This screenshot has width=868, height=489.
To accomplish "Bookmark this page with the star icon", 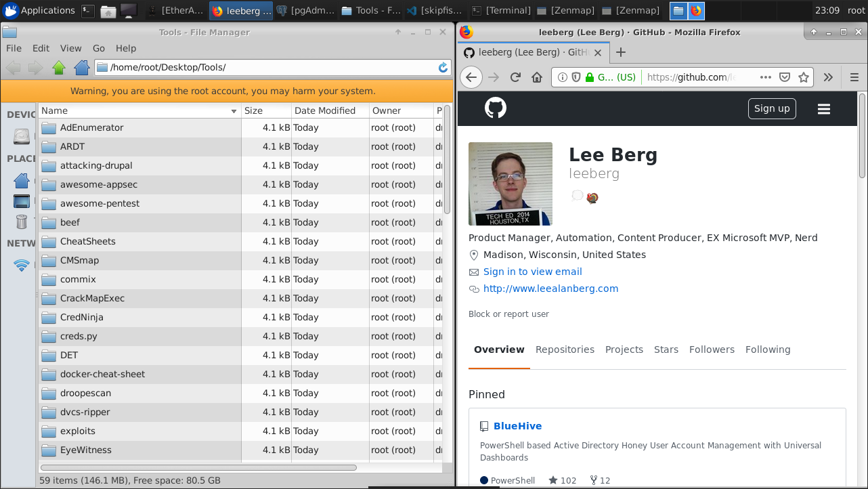I will point(804,77).
